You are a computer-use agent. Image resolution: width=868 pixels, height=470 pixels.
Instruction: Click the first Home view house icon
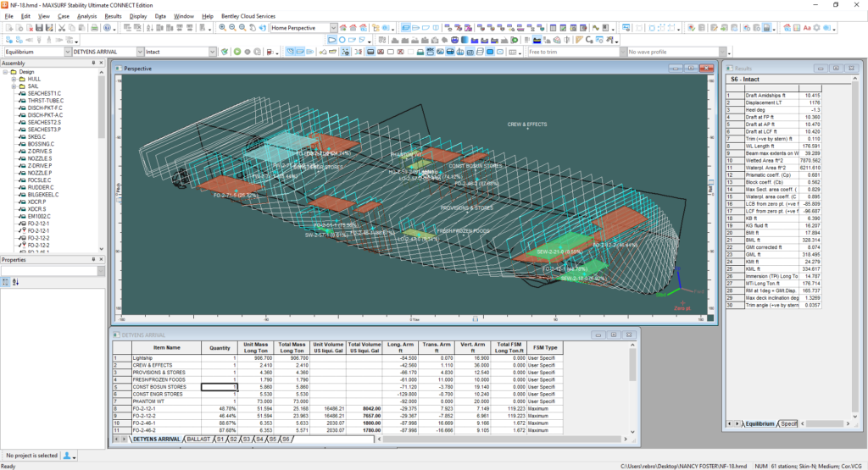[343, 28]
